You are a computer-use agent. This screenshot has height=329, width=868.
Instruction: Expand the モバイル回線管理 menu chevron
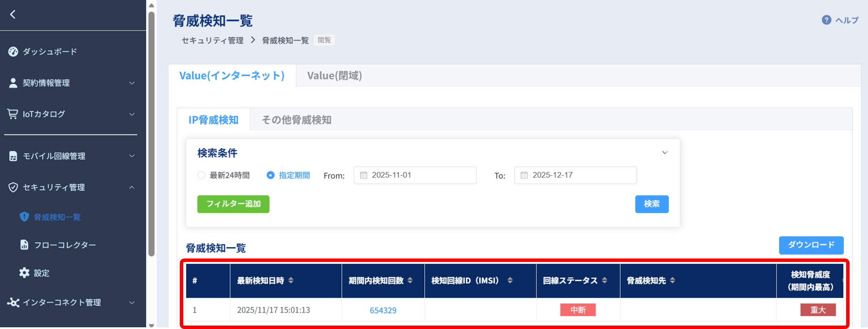[132, 156]
